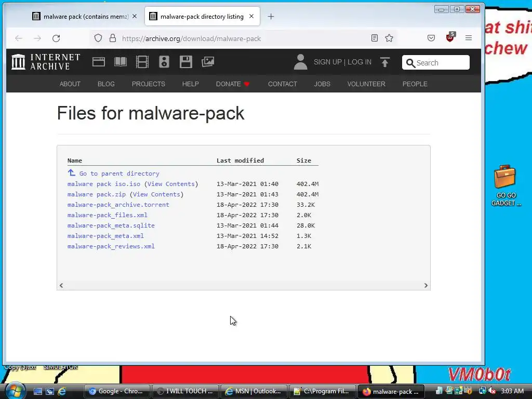Open the Texts book icon
This screenshot has width=532, height=399.
[x=121, y=62]
